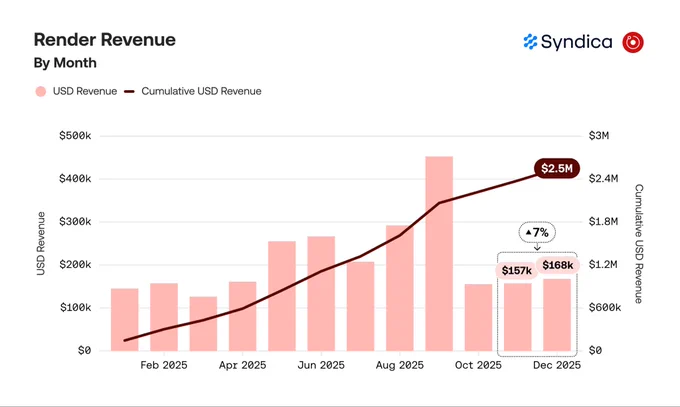Click the $2.5M cumulative label
The width and height of the screenshot is (680, 407).
pos(557,168)
